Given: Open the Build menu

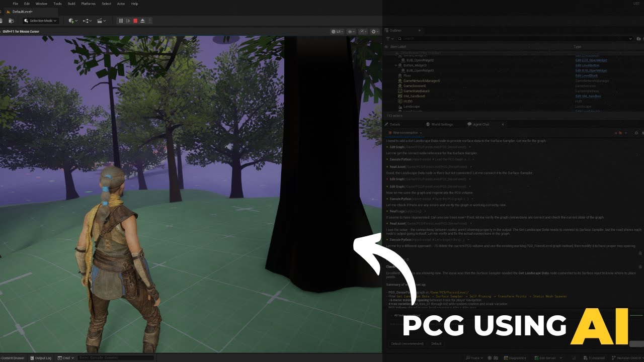Looking at the screenshot, I should click(71, 4).
